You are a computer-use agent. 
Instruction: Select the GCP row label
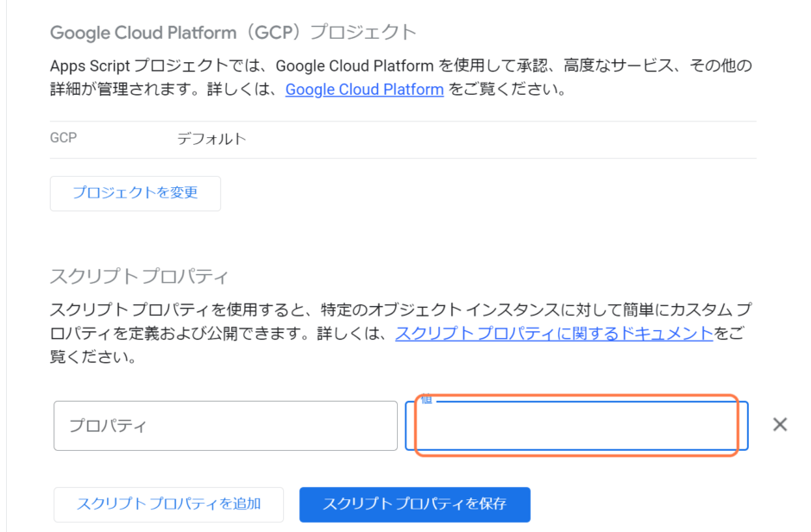pyautogui.click(x=63, y=138)
